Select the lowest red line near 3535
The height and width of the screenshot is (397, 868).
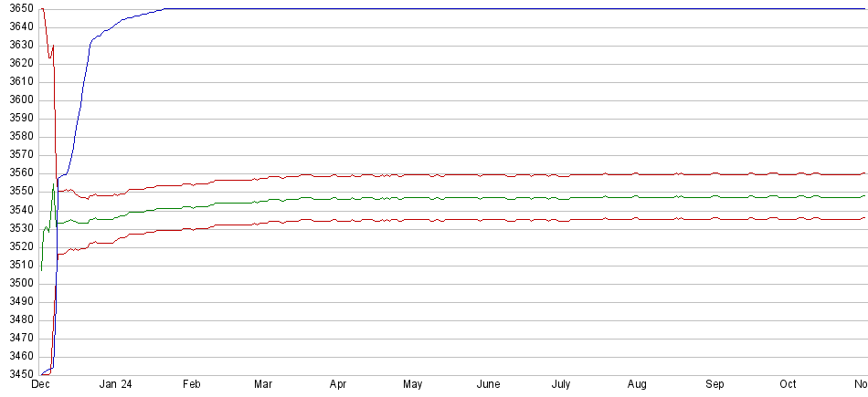point(457,220)
